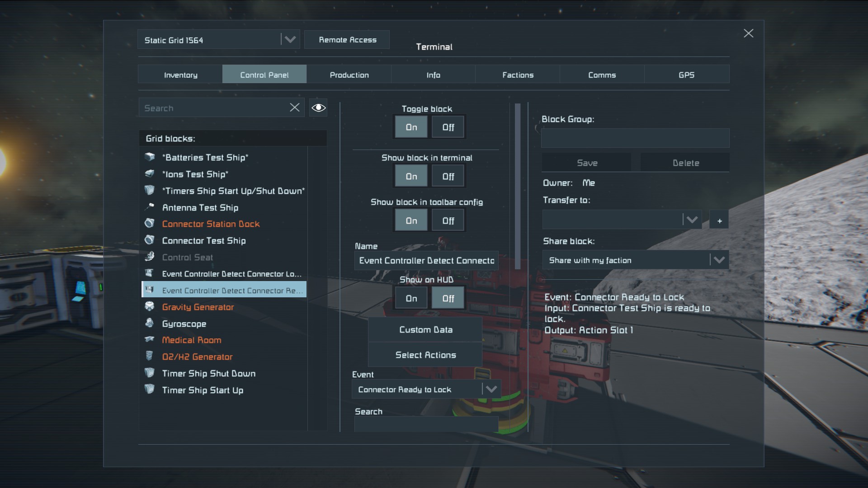Viewport: 868px width, 488px height.
Task: Clear the block search with the X icon
Action: coord(295,108)
